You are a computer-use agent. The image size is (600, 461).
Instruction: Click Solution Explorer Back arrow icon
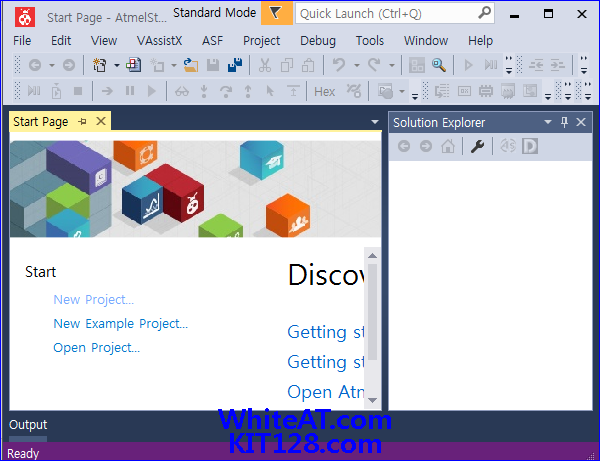pos(404,146)
